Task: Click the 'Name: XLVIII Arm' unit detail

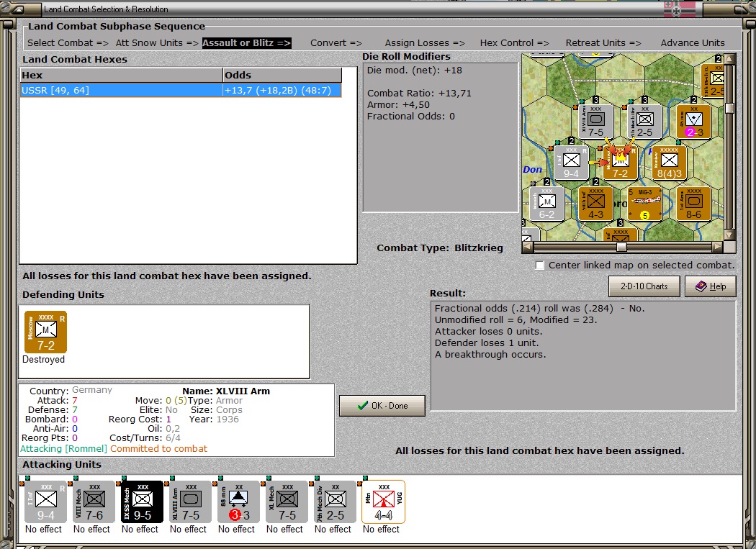Action: (x=226, y=391)
